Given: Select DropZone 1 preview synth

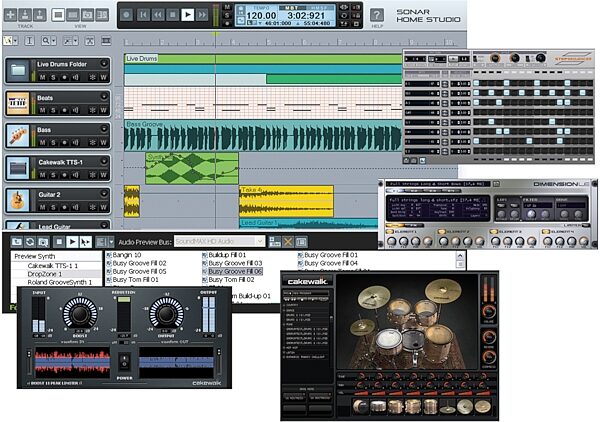Looking at the screenshot, I should pos(45,274).
